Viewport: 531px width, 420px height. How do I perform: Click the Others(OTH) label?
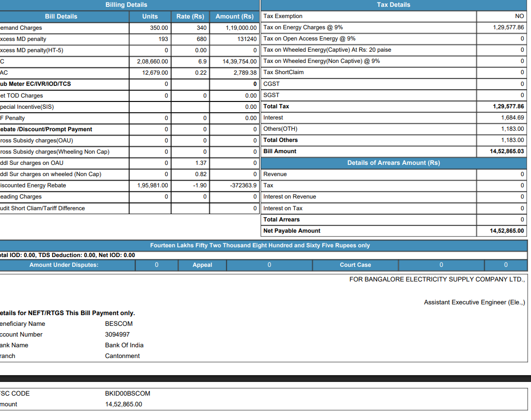[x=280, y=129]
